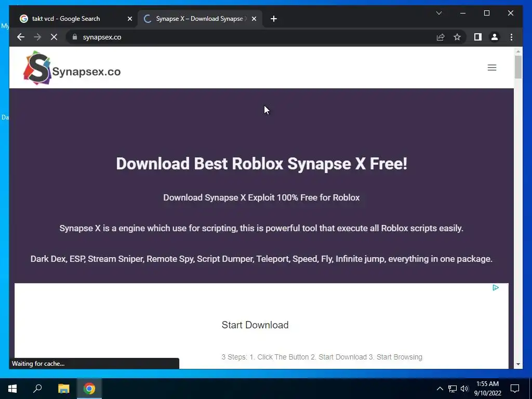Click the forward navigation arrow
This screenshot has height=399, width=532.
click(37, 37)
